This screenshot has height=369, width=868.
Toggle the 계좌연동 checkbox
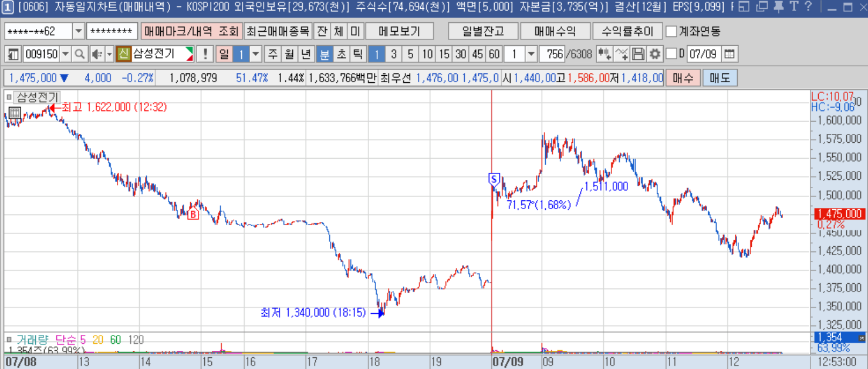tap(672, 31)
